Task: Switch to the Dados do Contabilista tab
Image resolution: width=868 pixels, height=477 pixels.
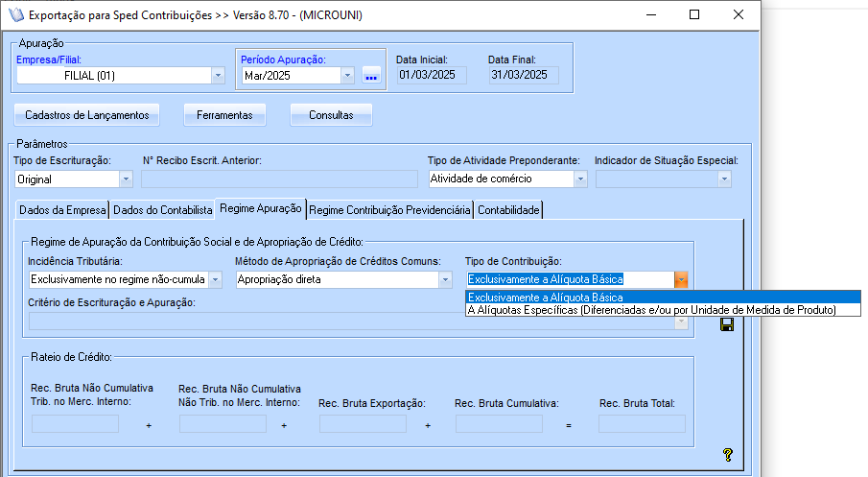Action: click(x=163, y=210)
